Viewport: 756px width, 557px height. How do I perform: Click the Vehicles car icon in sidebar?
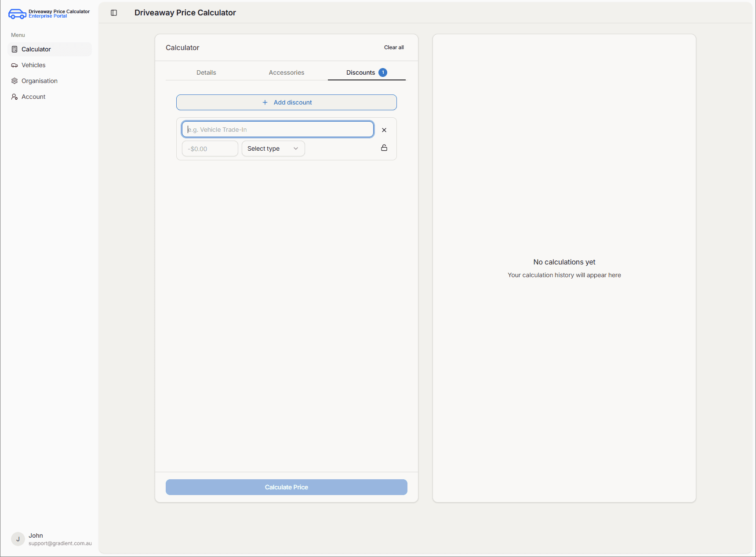[15, 65]
